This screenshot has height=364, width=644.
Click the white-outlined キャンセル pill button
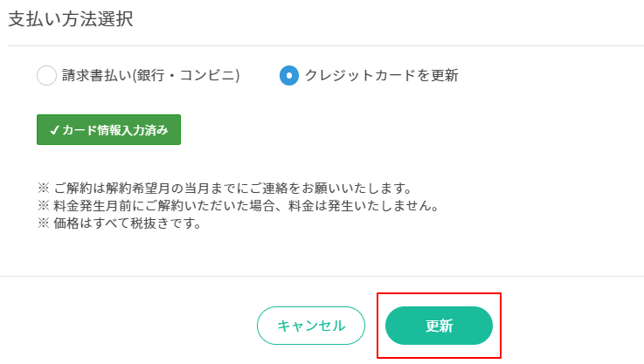(311, 326)
